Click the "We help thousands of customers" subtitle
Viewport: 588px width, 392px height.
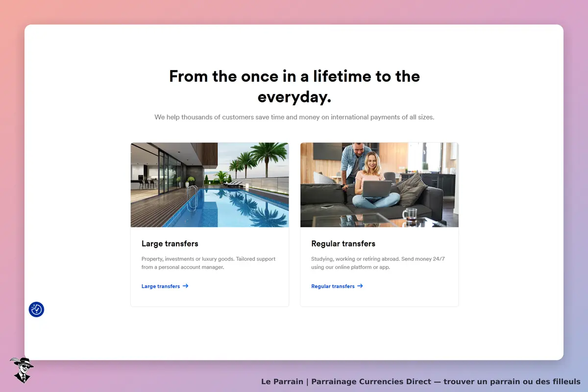point(294,117)
